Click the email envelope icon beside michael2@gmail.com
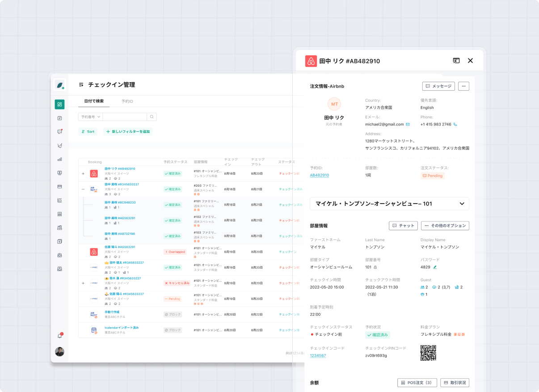Viewport: 539px width, 392px height. (x=408, y=125)
